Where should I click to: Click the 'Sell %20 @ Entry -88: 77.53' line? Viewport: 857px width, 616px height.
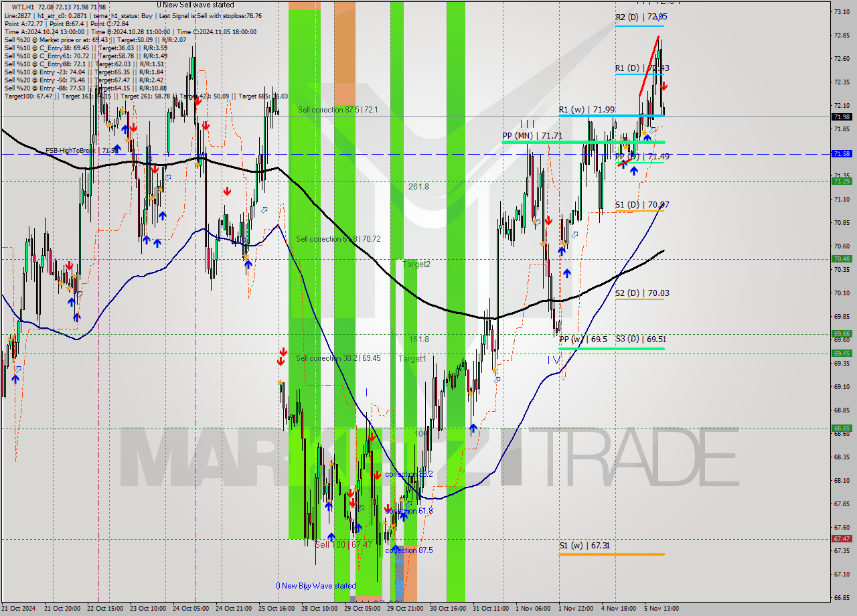(86, 88)
